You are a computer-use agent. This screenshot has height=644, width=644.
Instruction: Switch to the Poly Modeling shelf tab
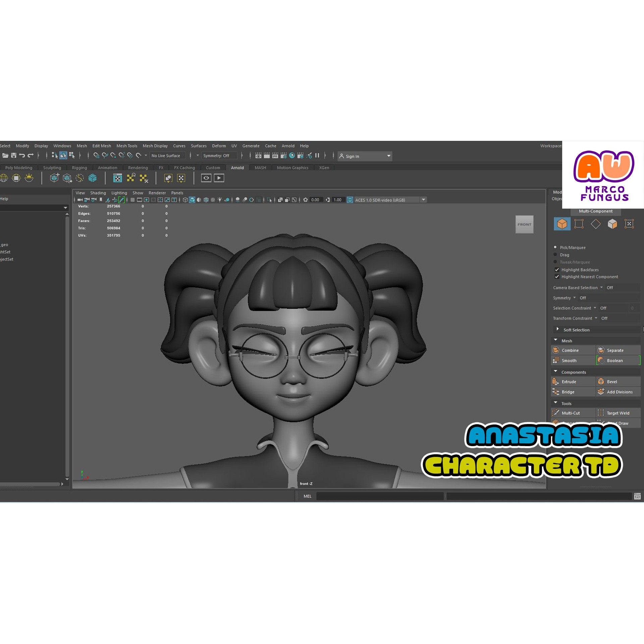point(19,168)
